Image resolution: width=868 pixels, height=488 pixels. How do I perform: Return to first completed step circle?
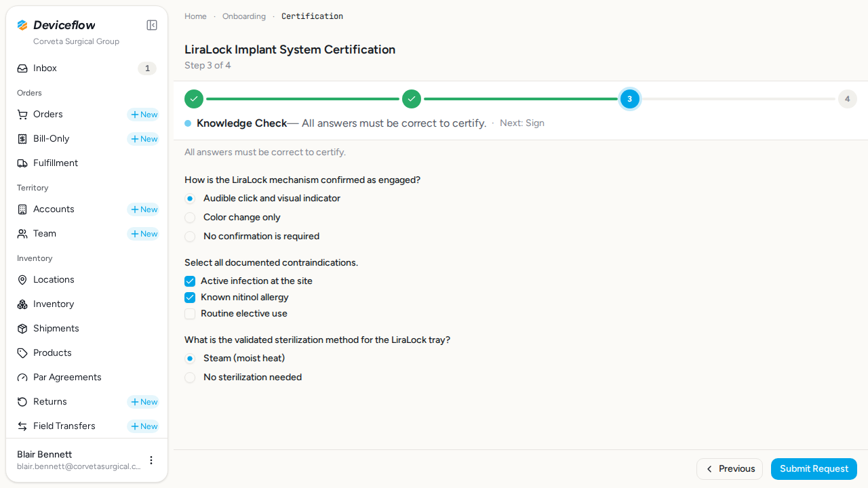[x=194, y=99]
